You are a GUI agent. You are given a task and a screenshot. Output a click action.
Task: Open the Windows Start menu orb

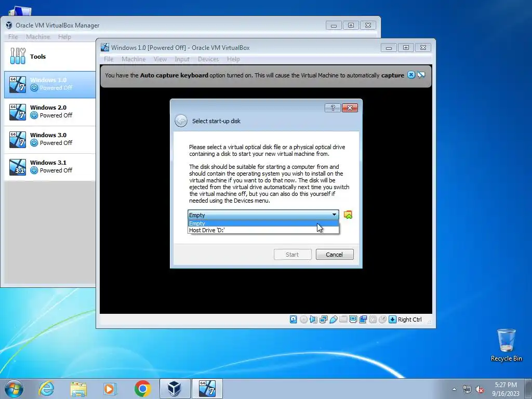coord(14,389)
